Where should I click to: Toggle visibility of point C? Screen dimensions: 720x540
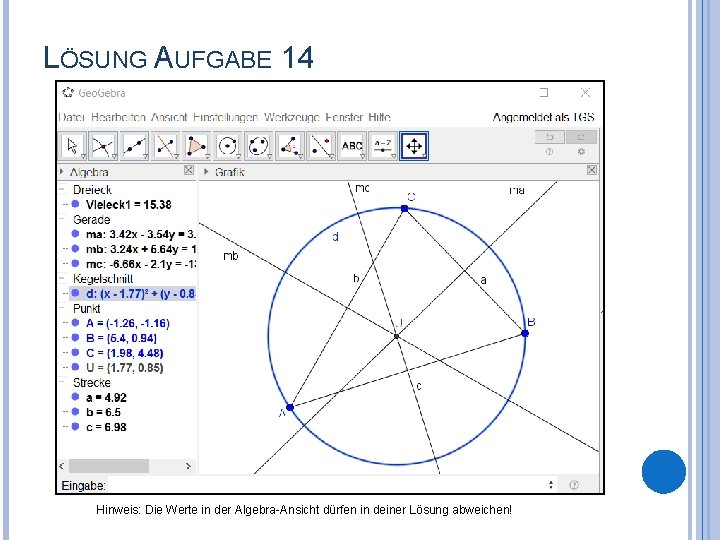pyautogui.click(x=76, y=353)
